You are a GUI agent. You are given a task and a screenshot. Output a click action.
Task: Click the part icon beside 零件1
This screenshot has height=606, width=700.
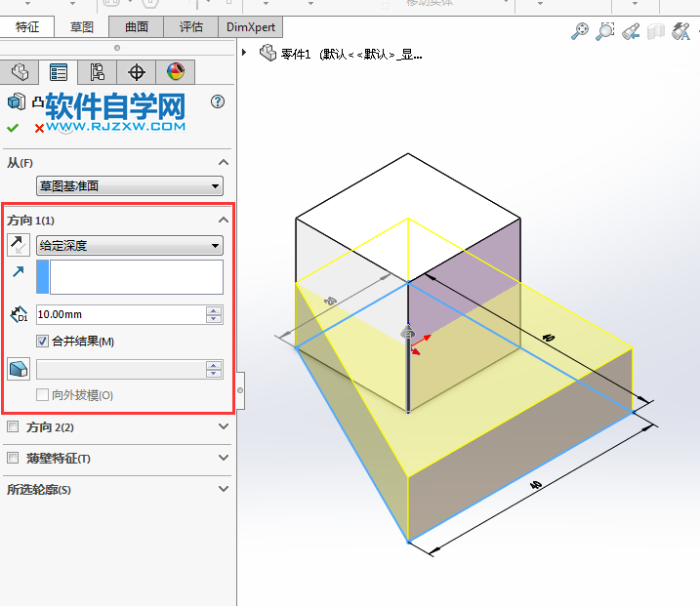[x=268, y=53]
